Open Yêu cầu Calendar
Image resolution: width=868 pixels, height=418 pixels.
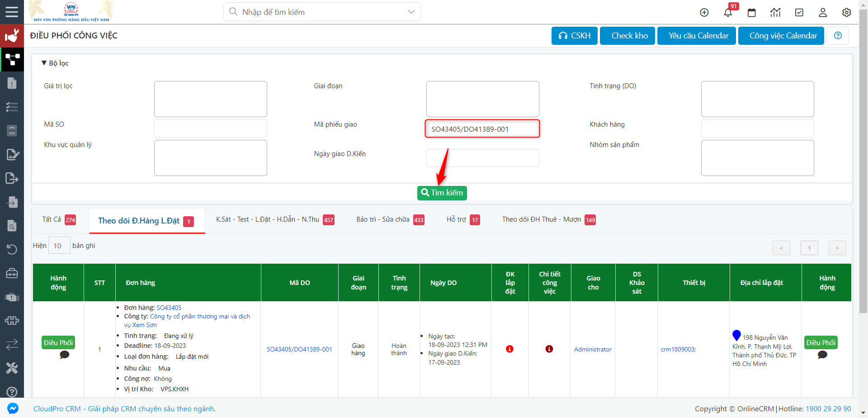(697, 36)
